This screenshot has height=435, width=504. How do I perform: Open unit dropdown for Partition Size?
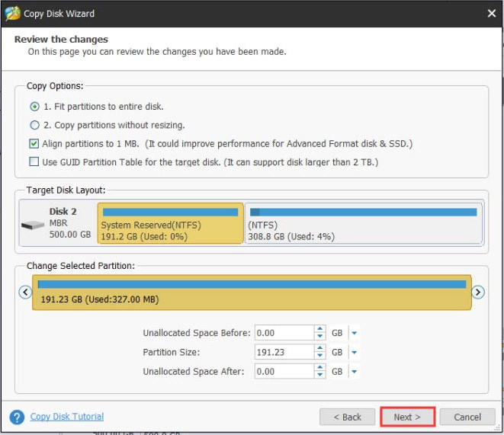[x=355, y=352]
